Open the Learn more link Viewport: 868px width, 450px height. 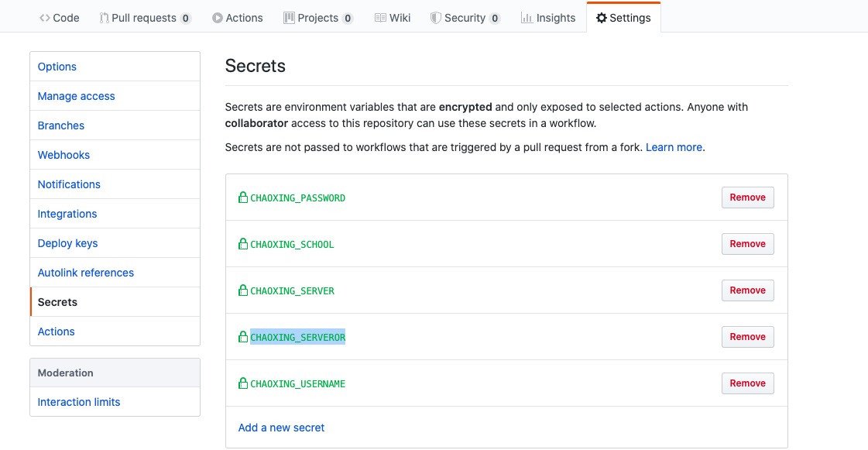[674, 147]
